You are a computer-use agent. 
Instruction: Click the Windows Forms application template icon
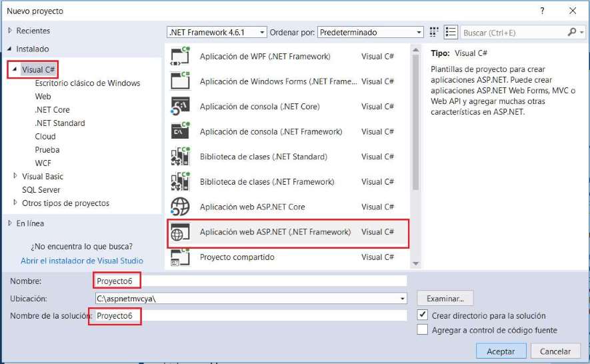180,81
